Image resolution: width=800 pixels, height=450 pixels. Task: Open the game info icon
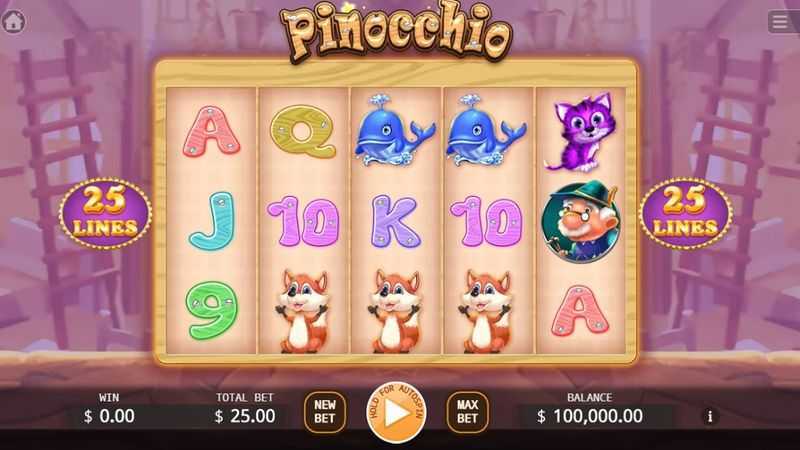click(x=710, y=416)
